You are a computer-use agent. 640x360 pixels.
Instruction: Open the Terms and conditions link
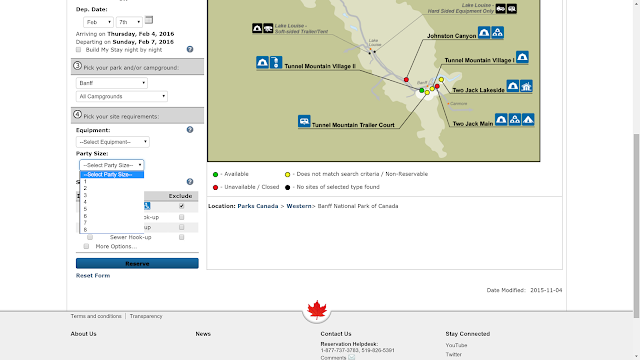pyautogui.click(x=96, y=316)
